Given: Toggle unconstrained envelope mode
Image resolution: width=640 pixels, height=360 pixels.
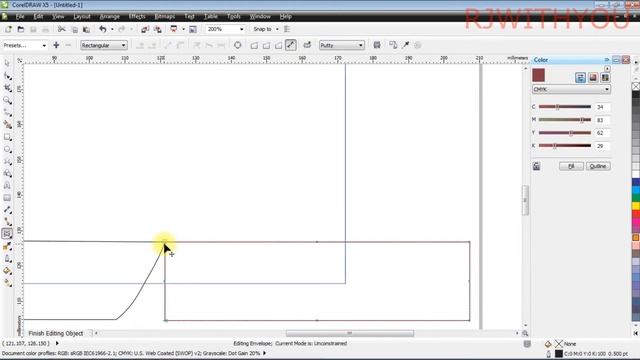Looking at the screenshot, I should click(x=291, y=45).
